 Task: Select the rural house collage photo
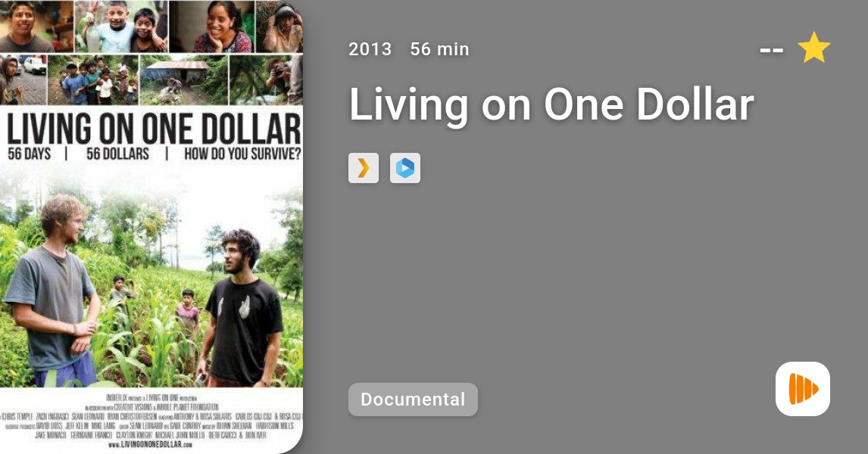[x=183, y=79]
